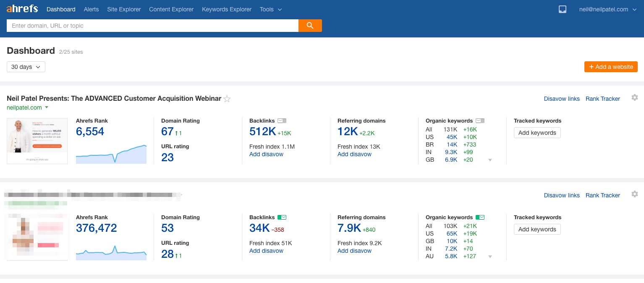Click the "Fresh index 1.1M" text

click(272, 147)
